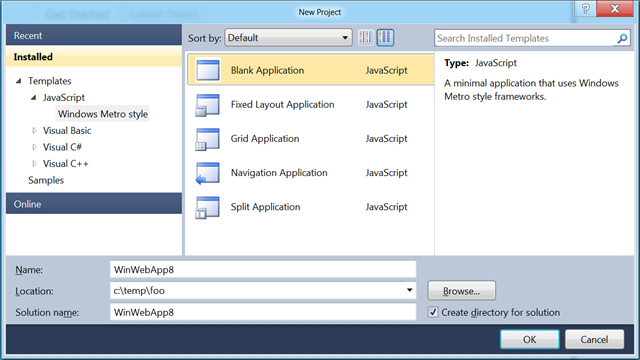Uncheck Create directory for solution
The image size is (640, 360).
tap(433, 312)
